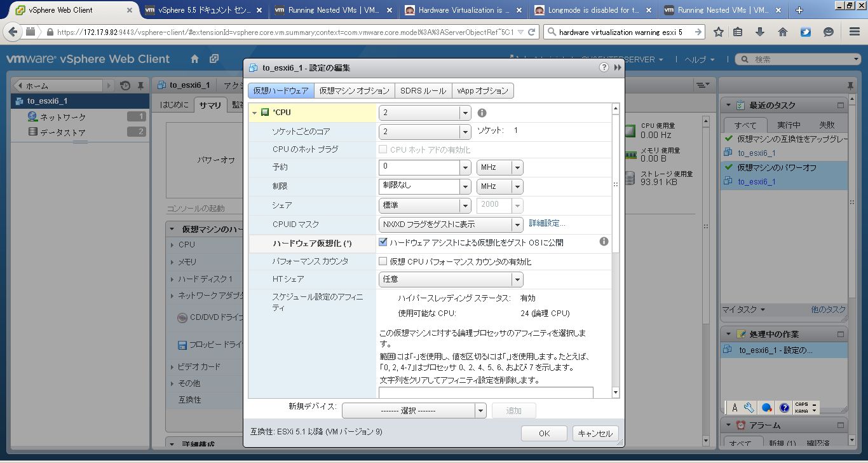Image resolution: width=868 pixels, height=463 pixels.
Task: Open the HT share dropdown
Action: [x=517, y=279]
